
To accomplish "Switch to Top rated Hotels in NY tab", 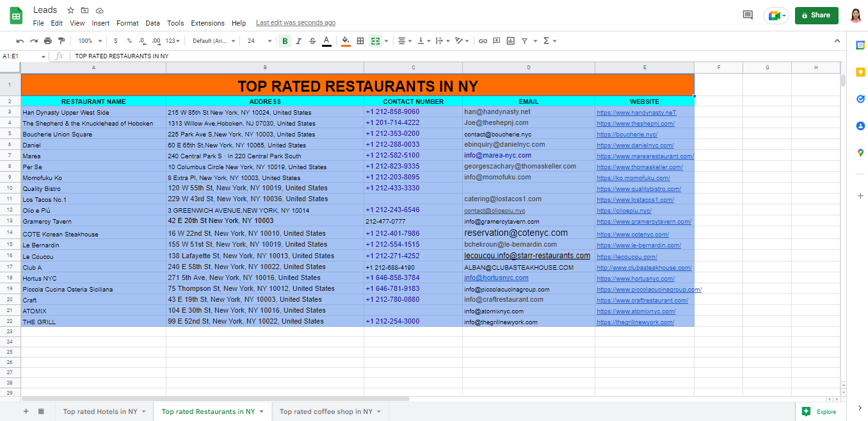I will point(100,411).
